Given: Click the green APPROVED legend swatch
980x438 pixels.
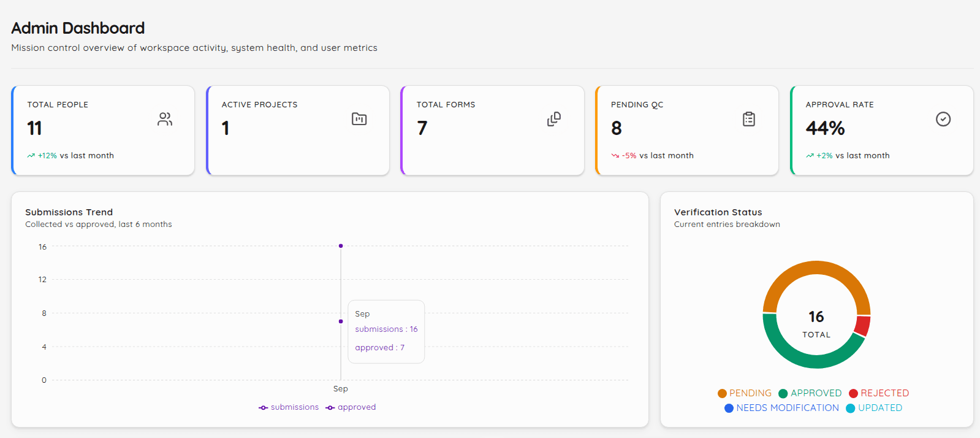Looking at the screenshot, I should tap(783, 393).
